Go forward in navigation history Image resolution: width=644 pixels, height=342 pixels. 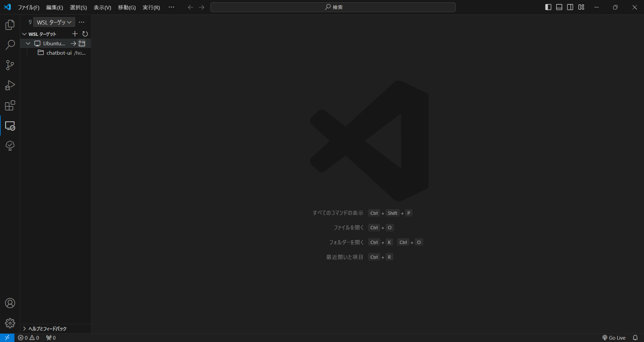coord(201,7)
